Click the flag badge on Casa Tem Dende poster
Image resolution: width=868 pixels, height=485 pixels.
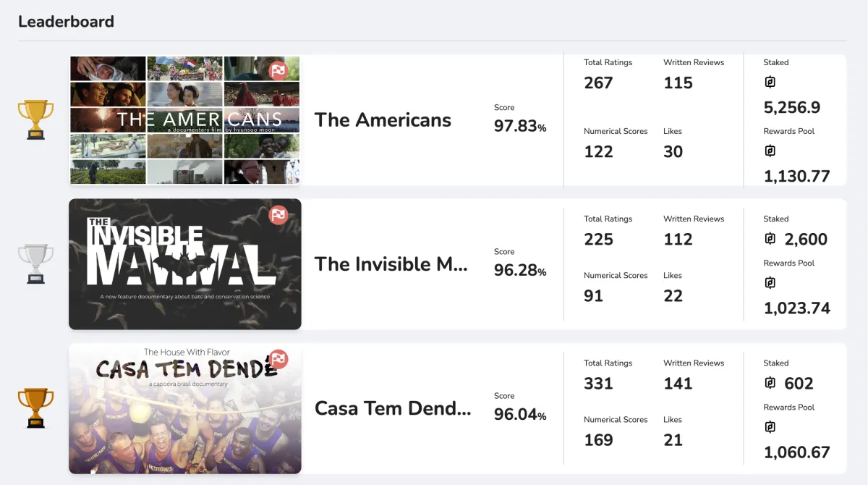tap(279, 359)
